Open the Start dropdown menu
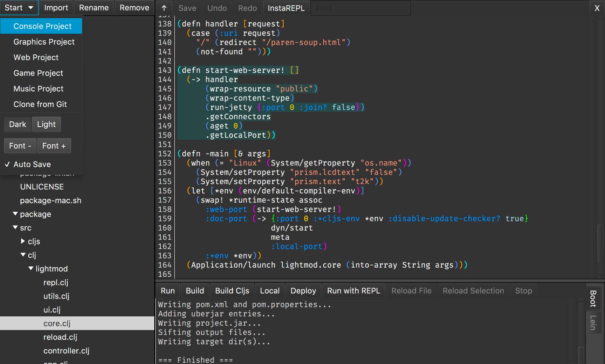The width and height of the screenshot is (605, 364). [x=19, y=7]
